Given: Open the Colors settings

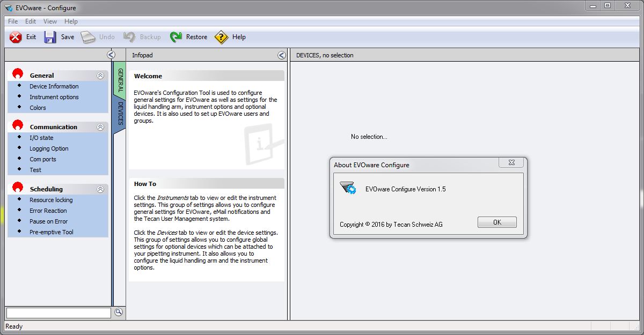Looking at the screenshot, I should click(x=38, y=108).
